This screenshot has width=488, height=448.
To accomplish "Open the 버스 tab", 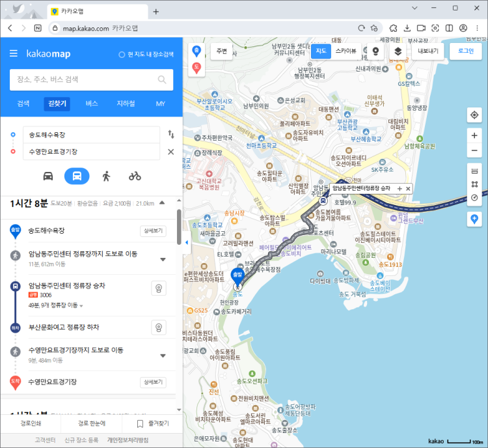I will [x=92, y=104].
